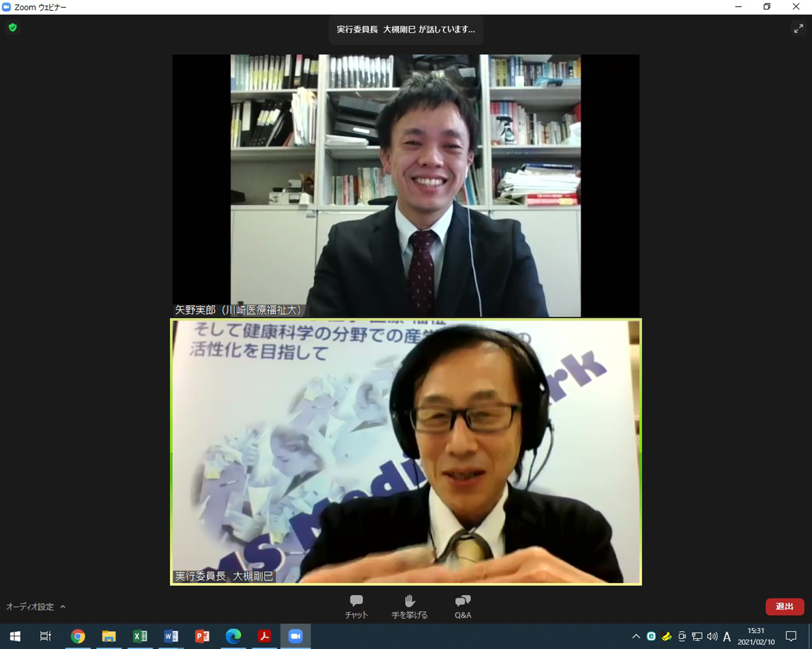Click the Zoom taskbar icon

pos(296,636)
